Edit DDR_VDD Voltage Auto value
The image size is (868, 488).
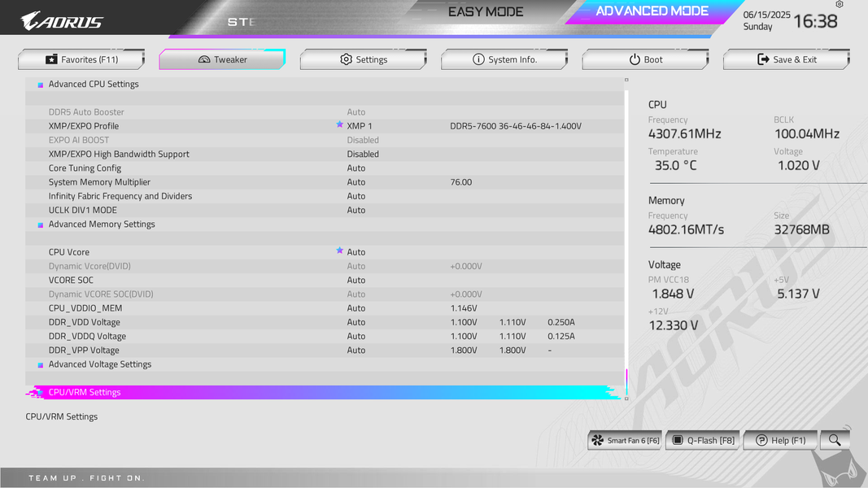click(356, 322)
